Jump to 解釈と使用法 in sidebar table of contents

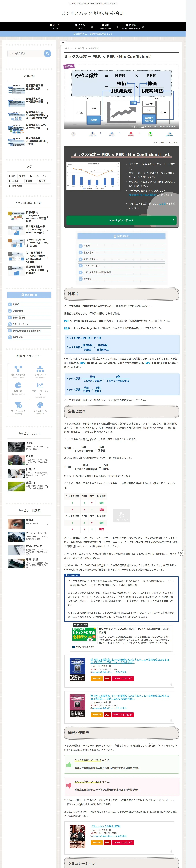pyautogui.click(x=19, y=317)
